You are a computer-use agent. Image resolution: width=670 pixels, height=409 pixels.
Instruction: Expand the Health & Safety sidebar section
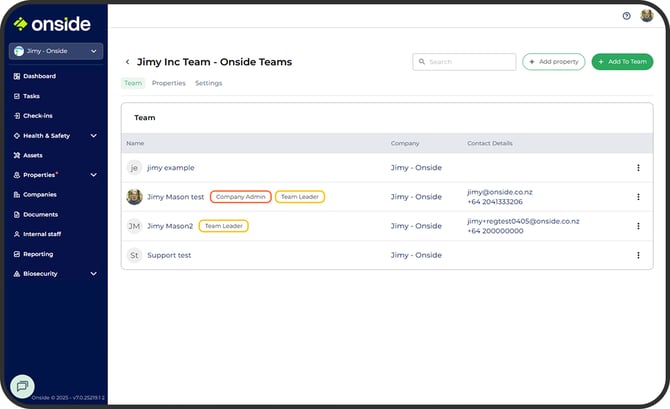93,135
